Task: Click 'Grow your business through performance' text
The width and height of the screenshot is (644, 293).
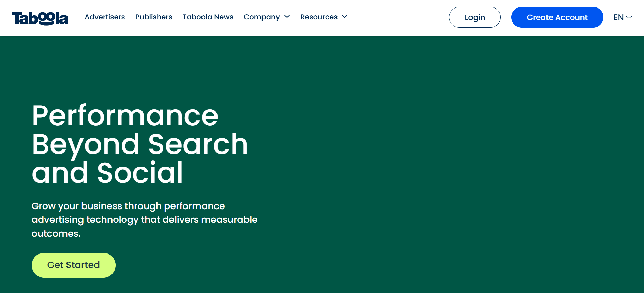Action: (x=128, y=206)
